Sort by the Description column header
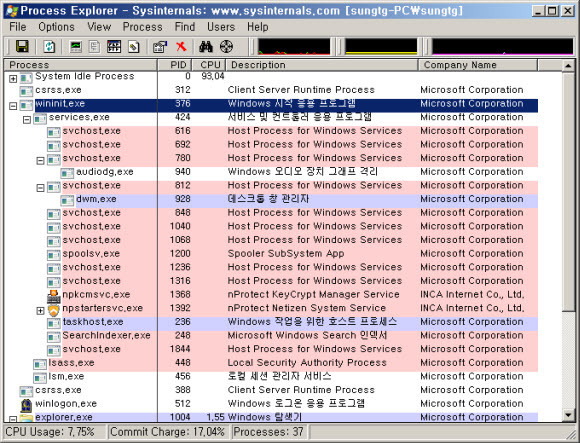This screenshot has height=443, width=580. pyautogui.click(x=322, y=65)
